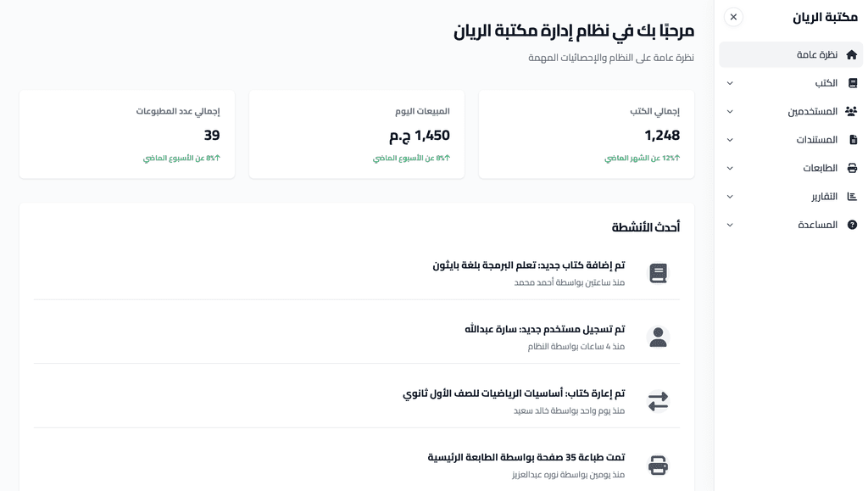Click the home icon beside نظرة عامة
Viewport: 868px width, 491px height.
point(852,55)
